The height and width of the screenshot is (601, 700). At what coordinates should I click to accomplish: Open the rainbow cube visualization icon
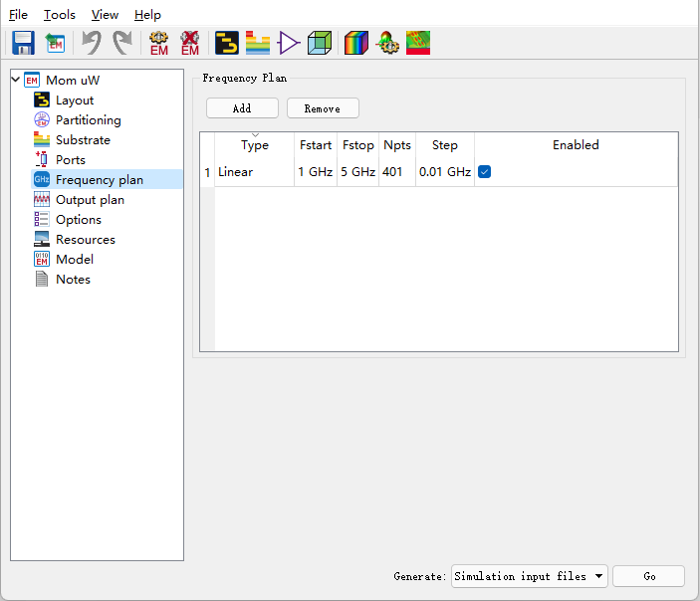pos(356,43)
